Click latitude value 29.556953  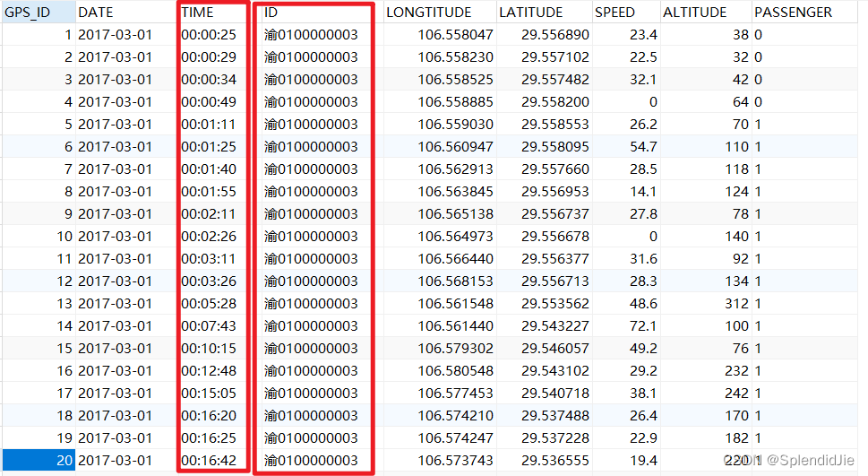(555, 192)
